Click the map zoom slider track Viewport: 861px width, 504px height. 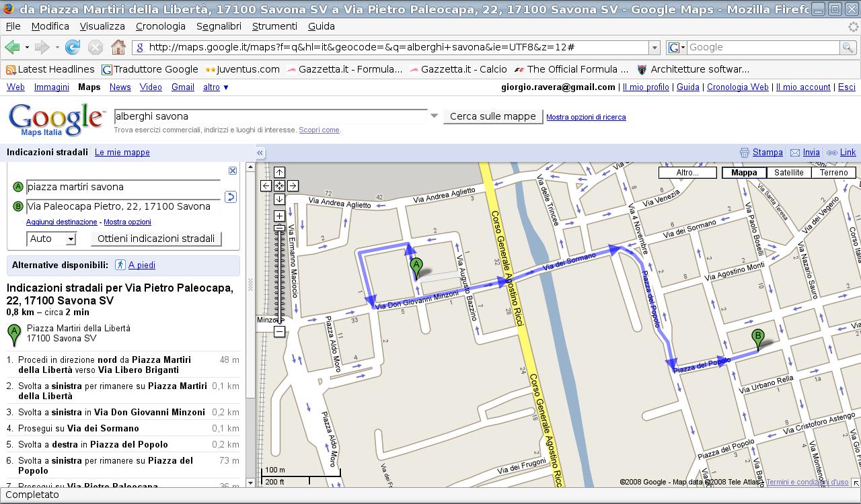pos(279,282)
